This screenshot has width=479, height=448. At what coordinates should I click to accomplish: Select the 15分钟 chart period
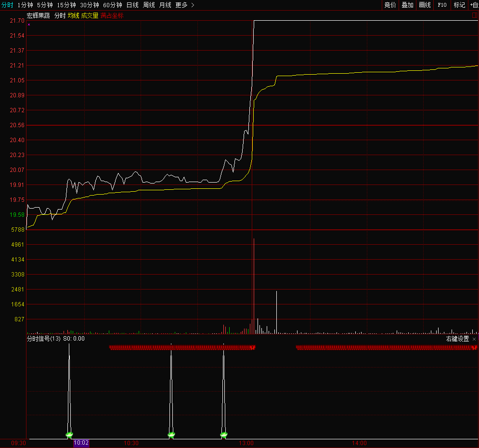[x=66, y=5]
